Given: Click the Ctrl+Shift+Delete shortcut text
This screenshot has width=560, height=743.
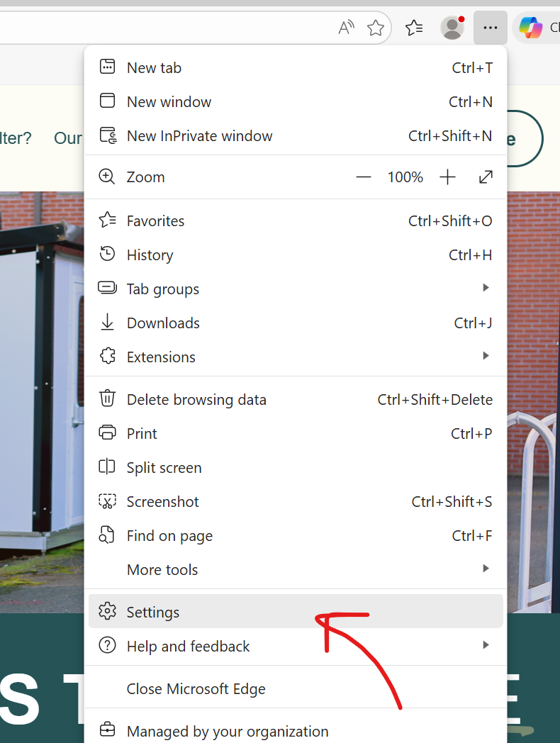Looking at the screenshot, I should tap(435, 399).
